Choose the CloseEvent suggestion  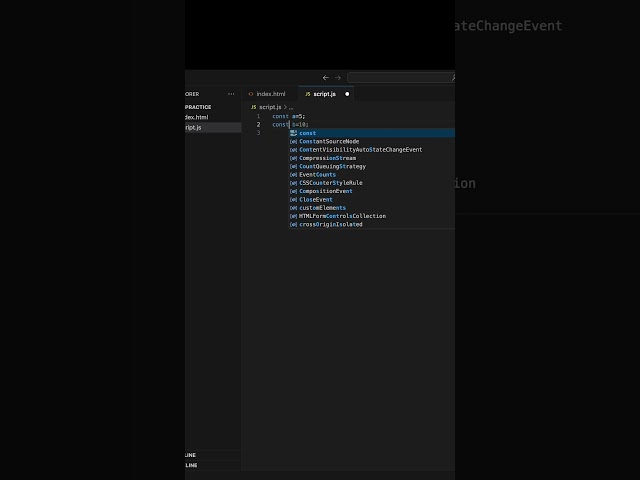pyautogui.click(x=372, y=200)
